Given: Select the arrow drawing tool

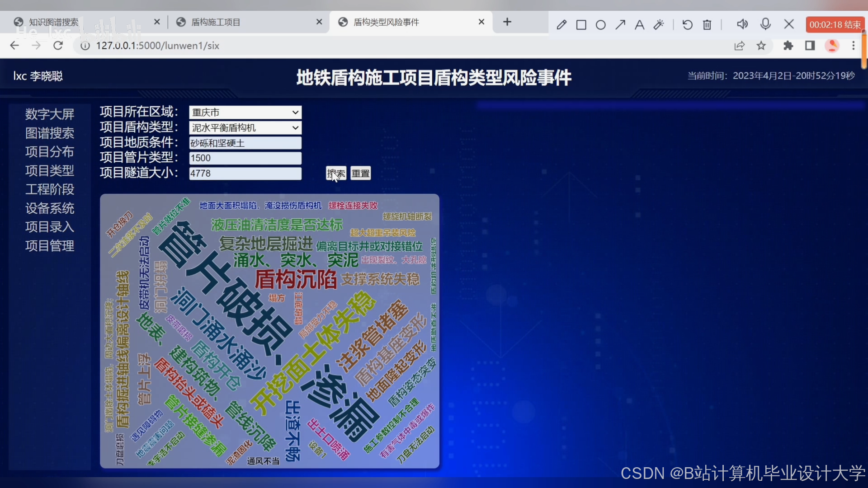Looking at the screenshot, I should point(620,25).
